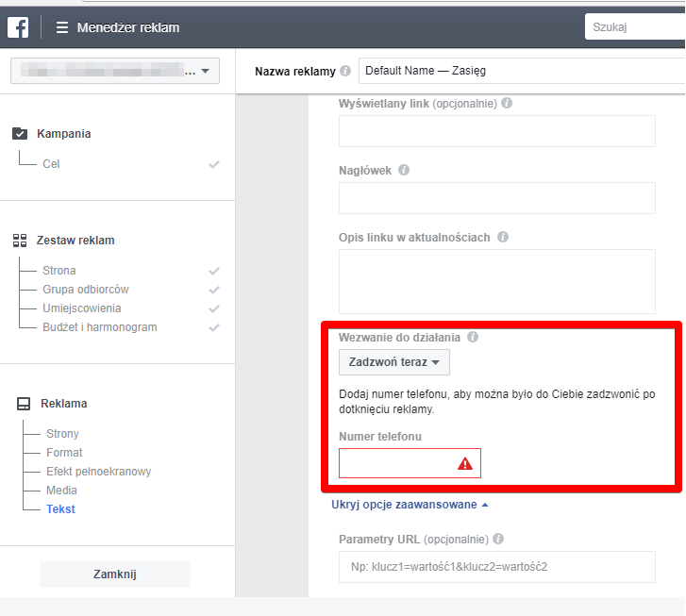Click the Szukaj search field

tap(635, 27)
